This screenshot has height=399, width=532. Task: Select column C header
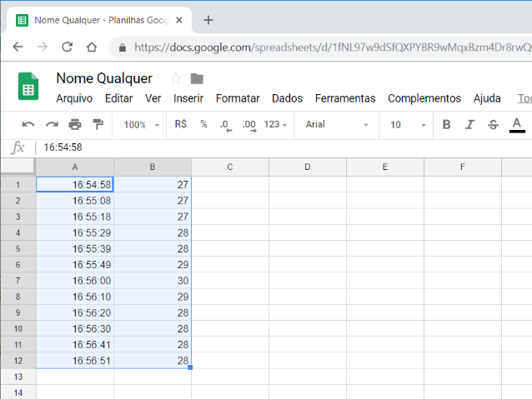pyautogui.click(x=230, y=167)
